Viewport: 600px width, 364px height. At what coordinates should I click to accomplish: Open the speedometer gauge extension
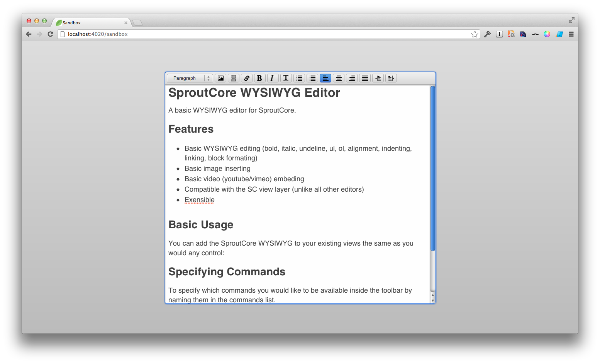coord(523,34)
